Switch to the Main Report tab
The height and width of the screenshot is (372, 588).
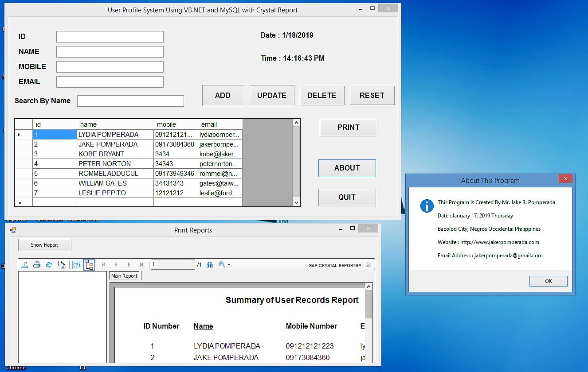[x=125, y=275]
